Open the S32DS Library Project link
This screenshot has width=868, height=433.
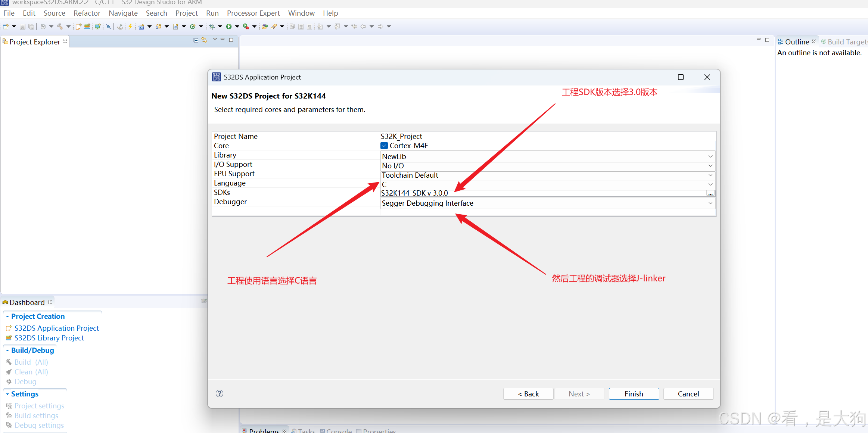click(x=49, y=338)
